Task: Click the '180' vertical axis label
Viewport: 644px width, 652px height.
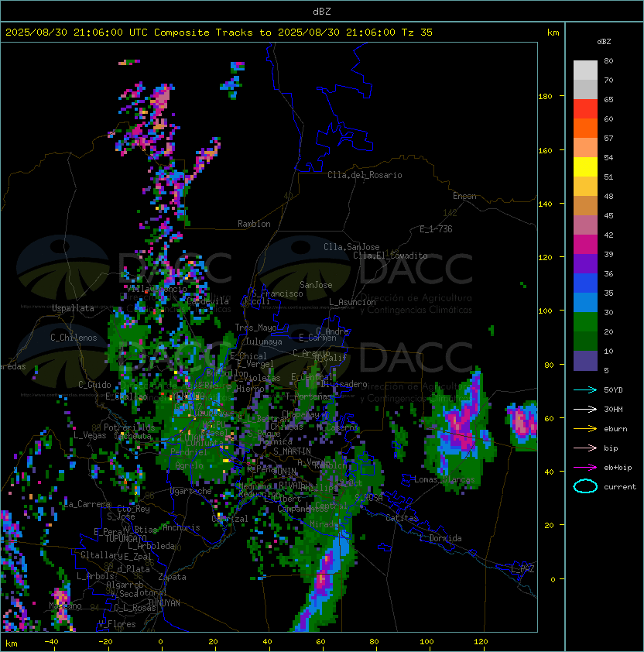Action: 545,97
